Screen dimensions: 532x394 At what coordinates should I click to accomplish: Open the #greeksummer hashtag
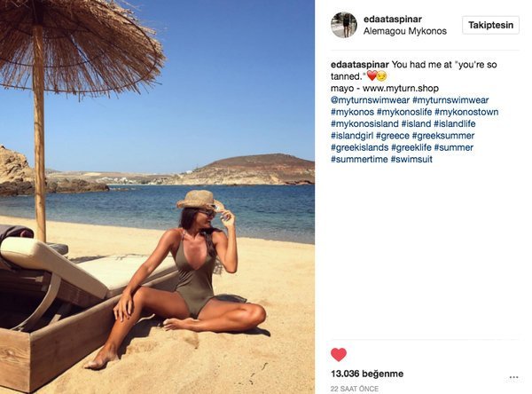[x=443, y=136]
